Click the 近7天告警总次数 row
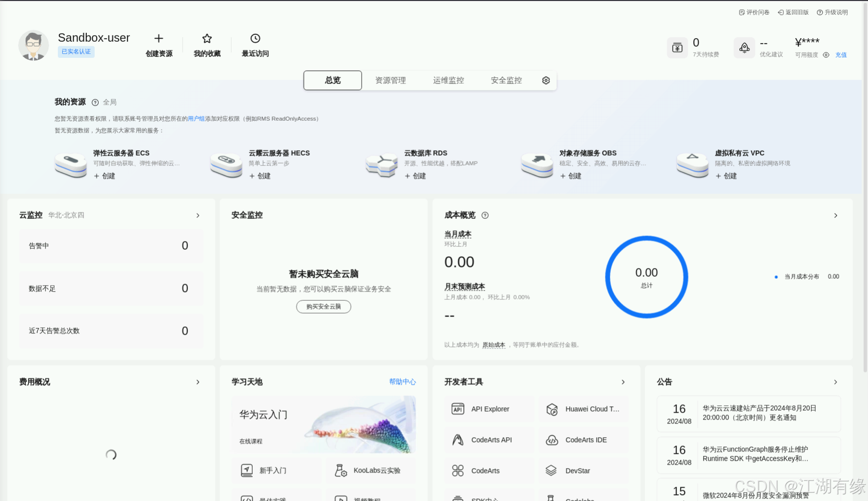Screen dimensions: 868x501 pyautogui.click(x=111, y=331)
